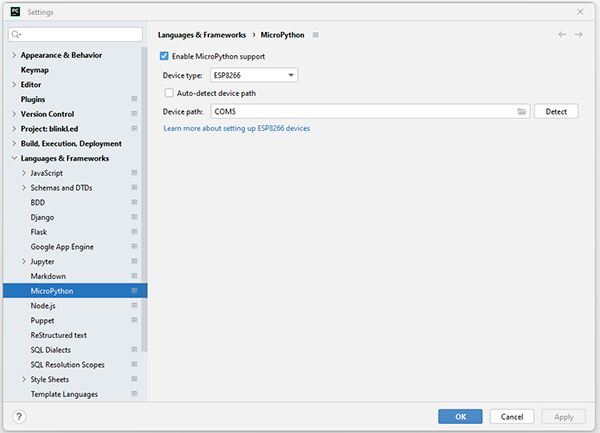Click the project-scope icon beside Markdown
The image size is (600, 433).
[x=134, y=276]
